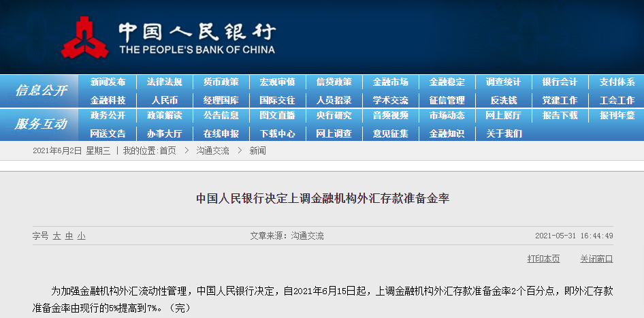Screen dimensions: 644x318
Task: Click 关闭窗口 to close window
Action: 596,259
